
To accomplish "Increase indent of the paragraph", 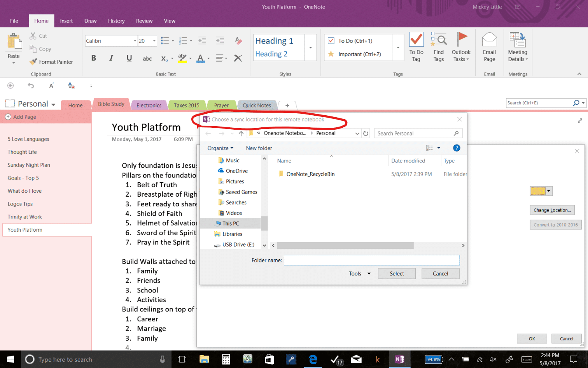I will click(220, 40).
